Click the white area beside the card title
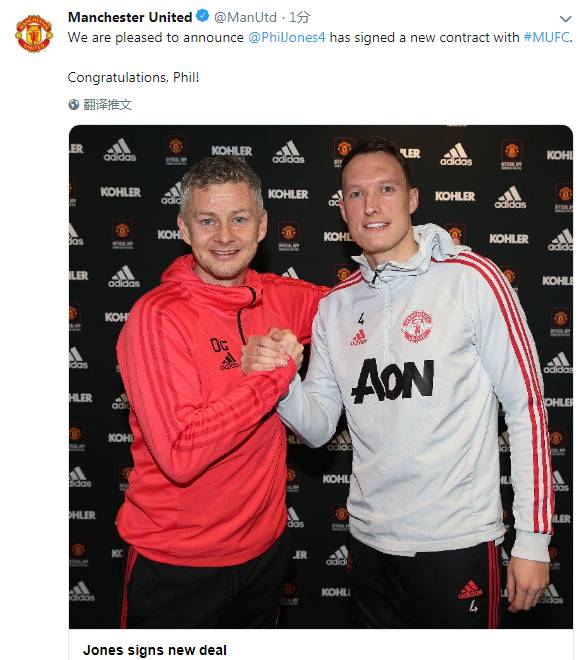The height and width of the screenshot is (660, 578). point(400,650)
